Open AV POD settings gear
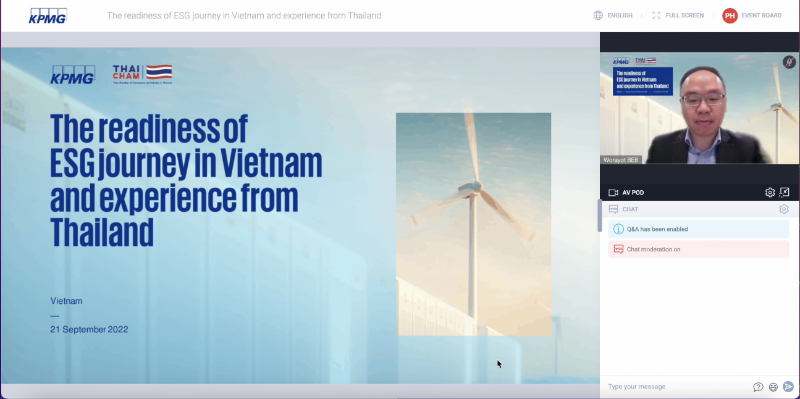This screenshot has height=399, width=800. 769,192
